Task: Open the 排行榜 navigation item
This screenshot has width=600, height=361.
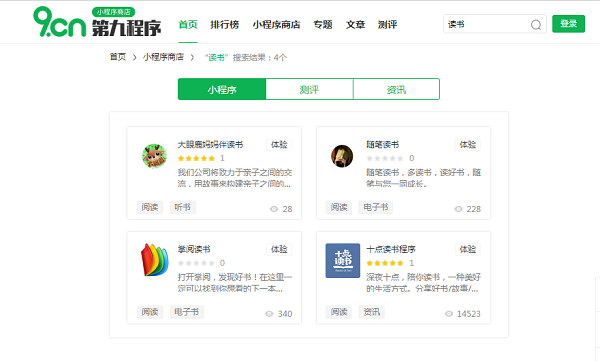Action: click(225, 25)
